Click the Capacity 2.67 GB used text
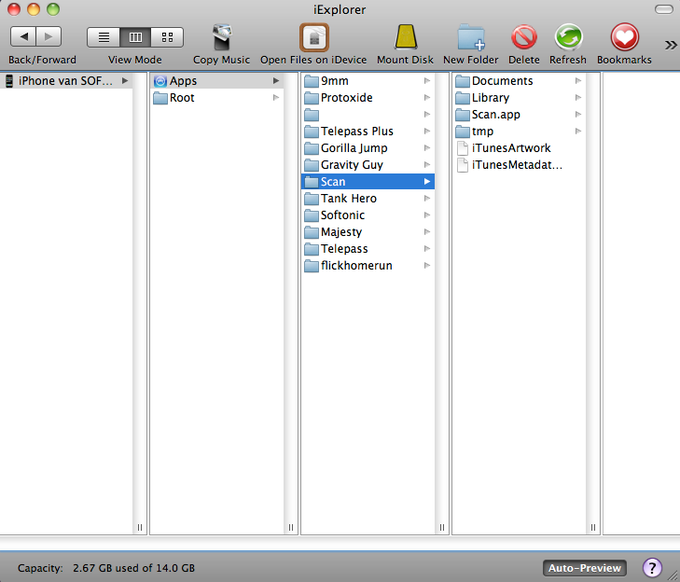 tap(106, 568)
